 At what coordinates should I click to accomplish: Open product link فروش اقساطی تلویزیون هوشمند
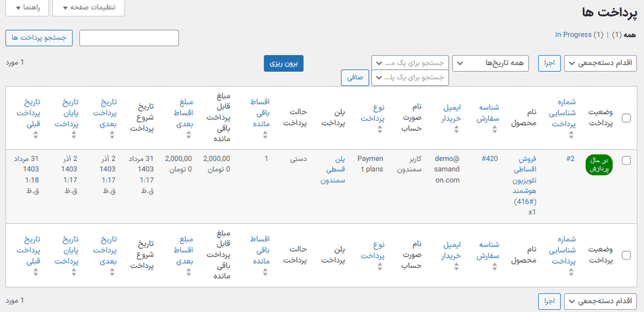click(x=526, y=180)
